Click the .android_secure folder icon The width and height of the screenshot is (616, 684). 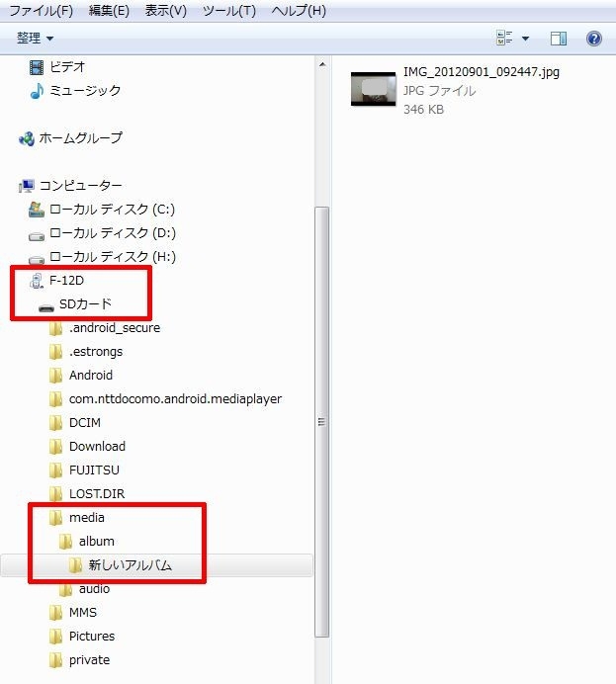(55, 328)
